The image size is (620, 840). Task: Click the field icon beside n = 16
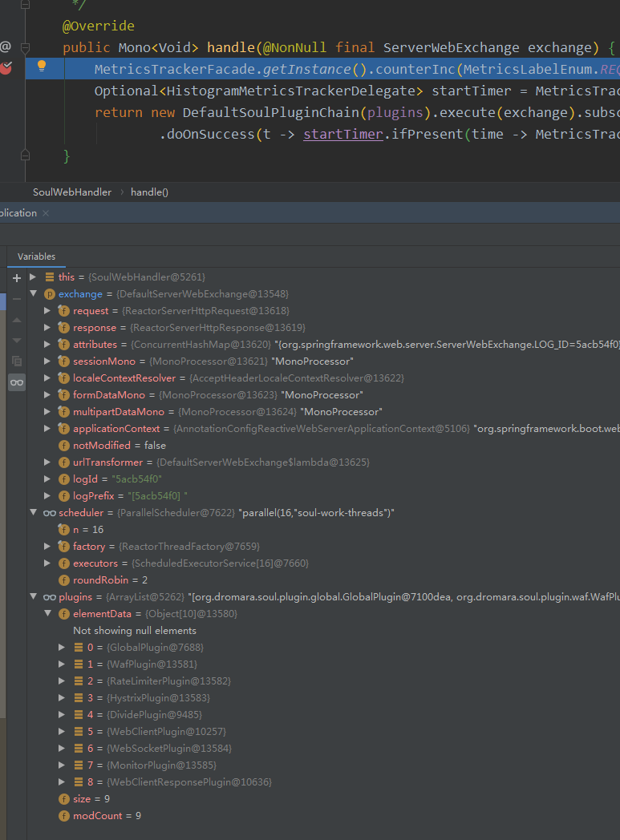64,529
